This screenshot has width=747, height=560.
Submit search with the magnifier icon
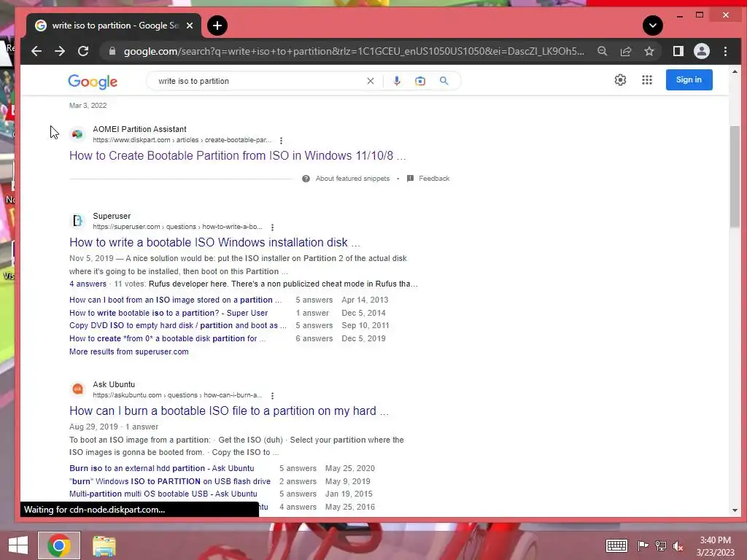(444, 81)
